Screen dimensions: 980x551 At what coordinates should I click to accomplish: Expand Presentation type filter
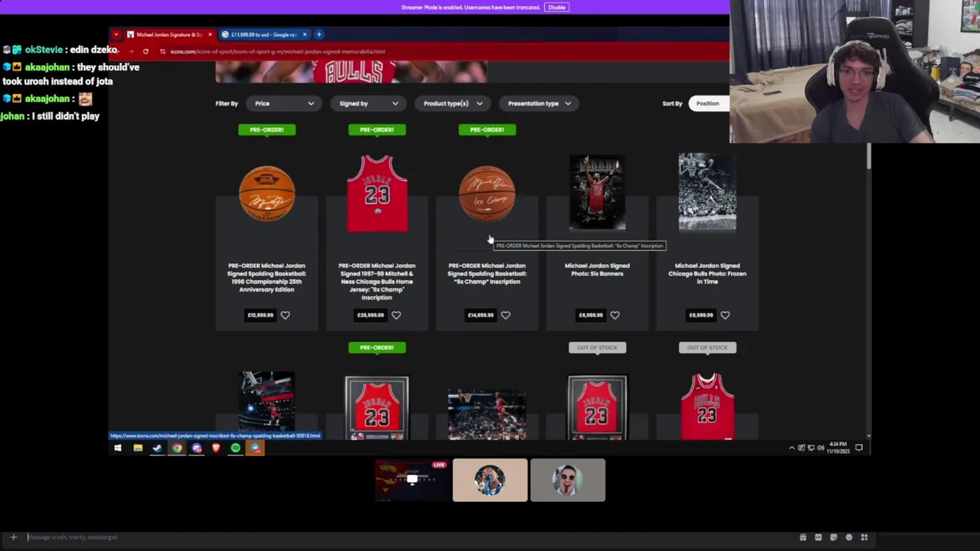coord(539,103)
